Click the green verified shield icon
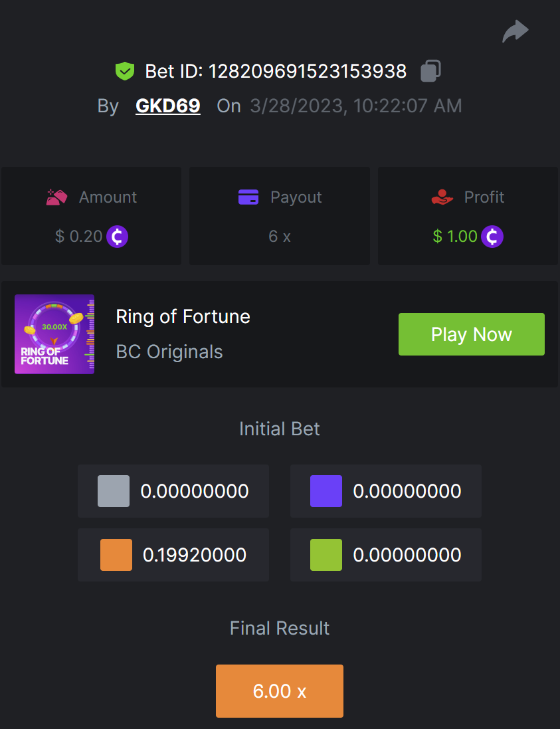The image size is (560, 729). (x=125, y=71)
